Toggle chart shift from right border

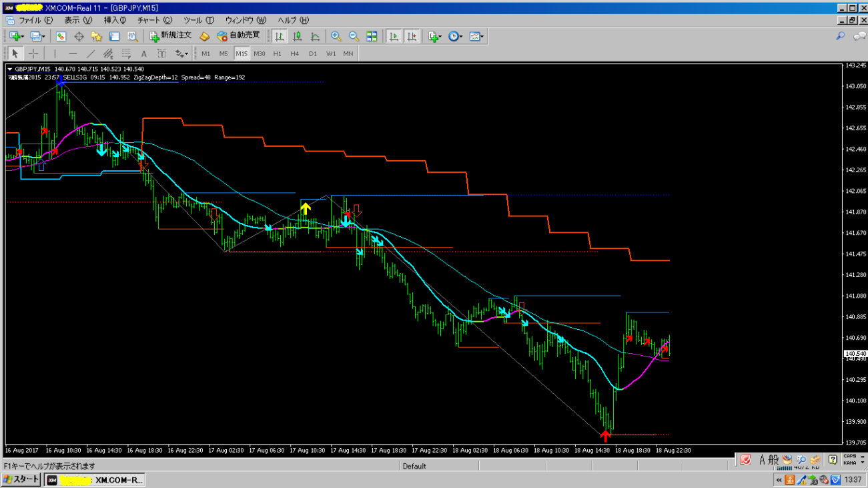pos(412,37)
